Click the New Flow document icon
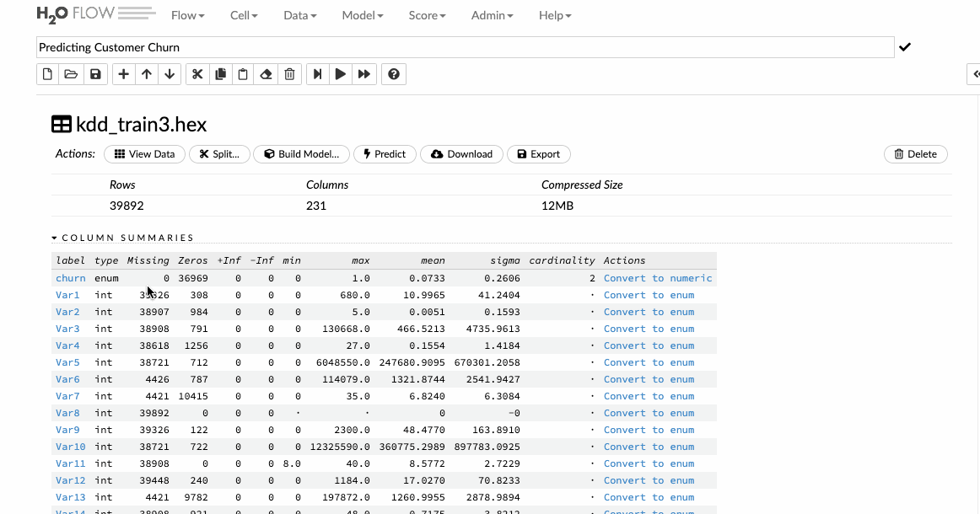Screen dimensions: 980x514 coord(47,74)
